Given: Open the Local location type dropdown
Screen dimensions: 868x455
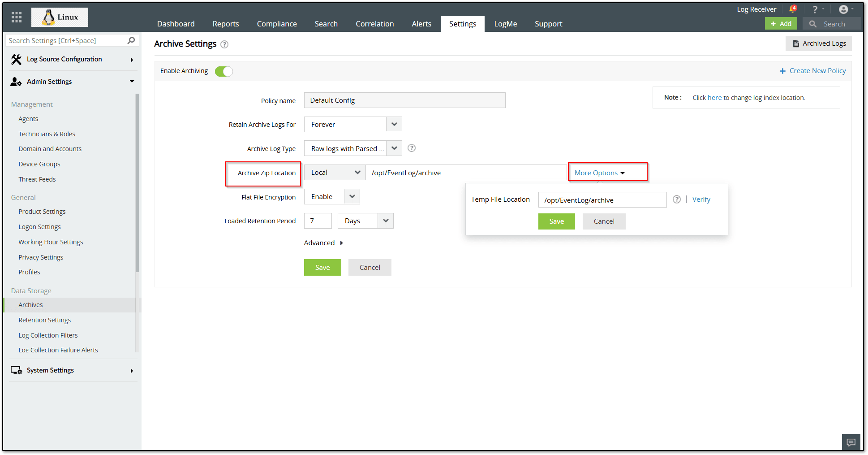Looking at the screenshot, I should tap(335, 173).
